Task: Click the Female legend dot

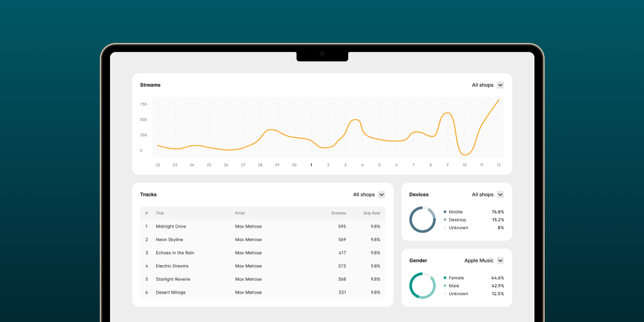Action: (445, 278)
